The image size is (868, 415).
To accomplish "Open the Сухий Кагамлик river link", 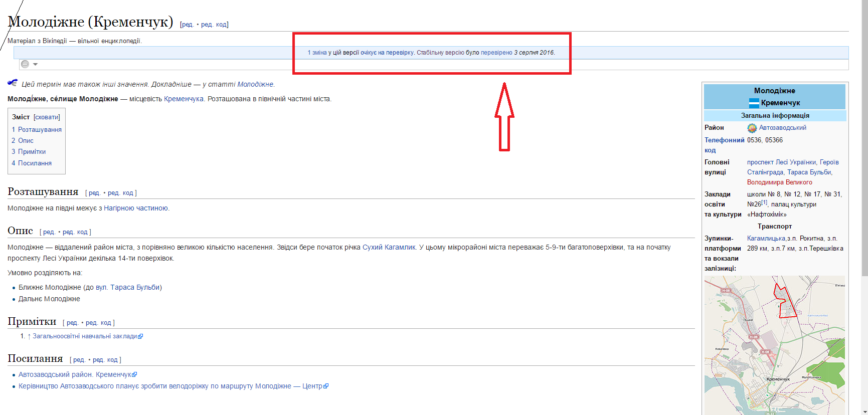I will 389,247.
